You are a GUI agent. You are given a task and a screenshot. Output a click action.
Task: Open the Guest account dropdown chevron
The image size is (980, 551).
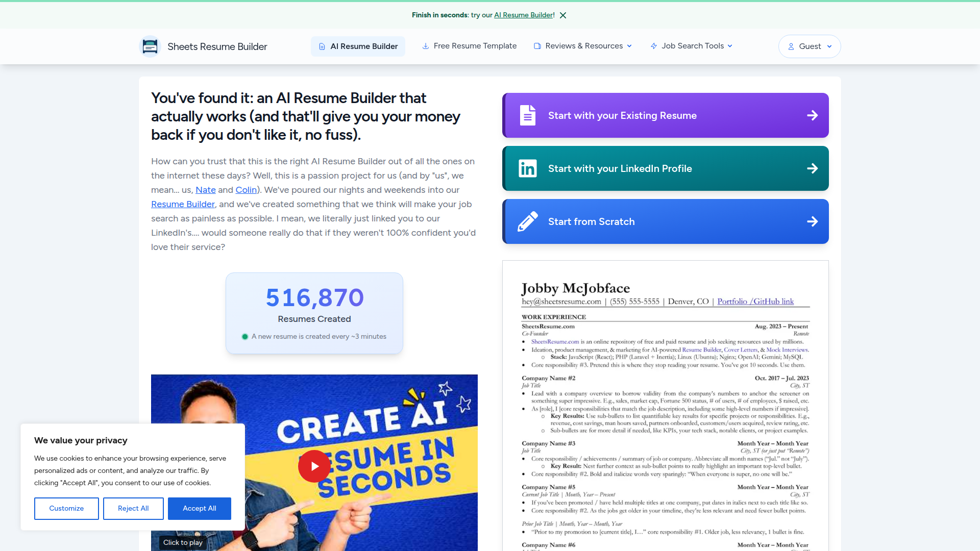(829, 46)
